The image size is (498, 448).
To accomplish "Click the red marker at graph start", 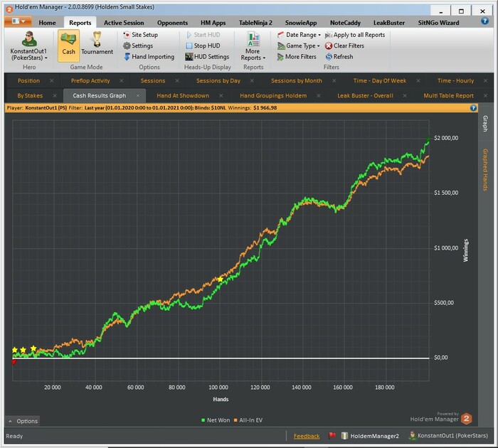I will click(x=14, y=362).
